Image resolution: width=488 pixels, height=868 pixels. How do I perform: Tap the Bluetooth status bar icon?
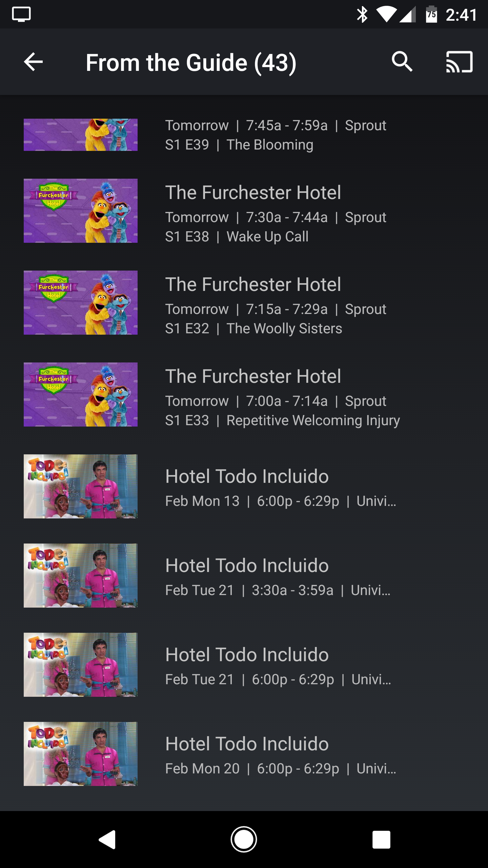pyautogui.click(x=362, y=15)
